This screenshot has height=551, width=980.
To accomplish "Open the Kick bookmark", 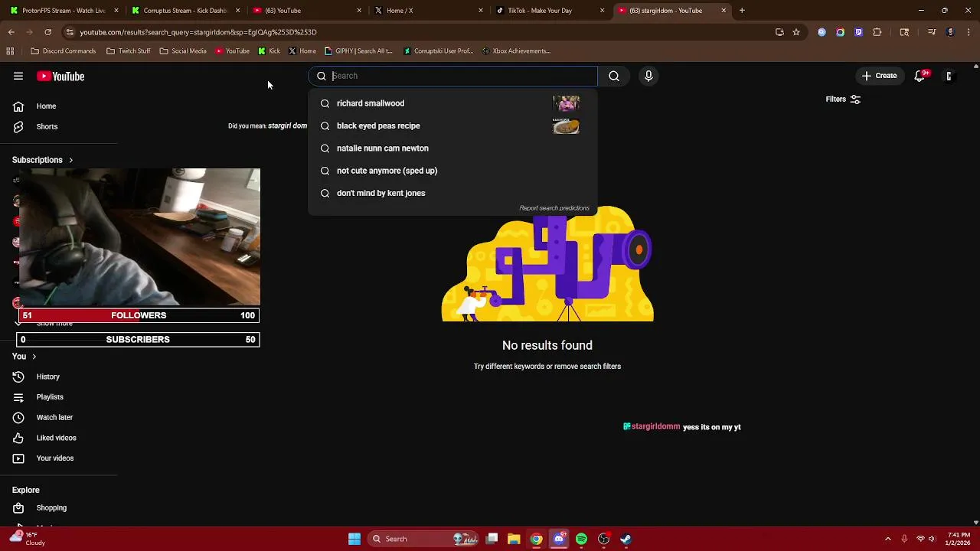I will click(x=269, y=51).
